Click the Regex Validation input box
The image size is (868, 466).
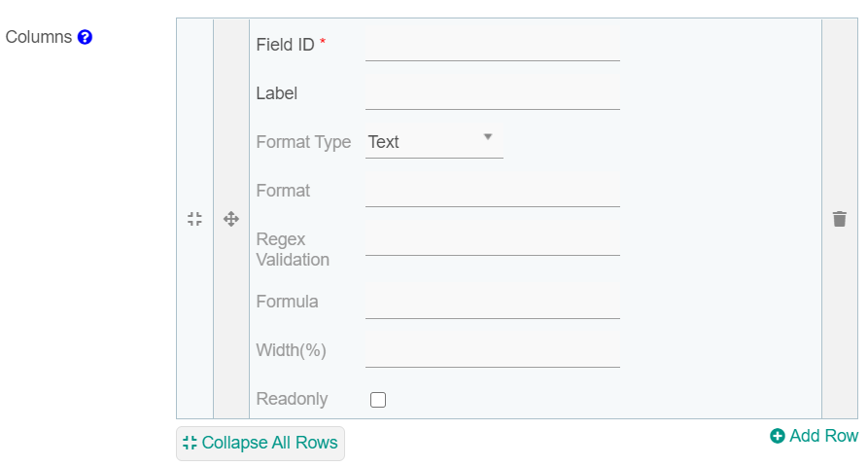[492, 239]
